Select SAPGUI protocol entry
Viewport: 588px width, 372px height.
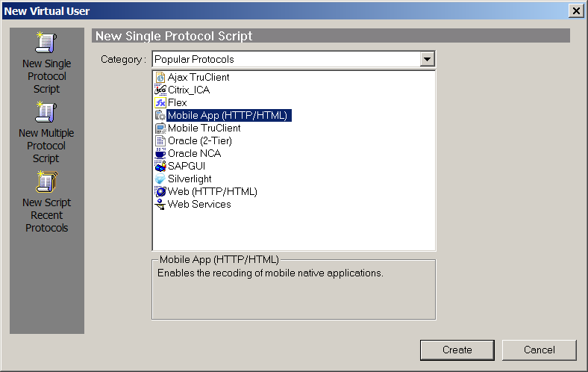point(187,167)
